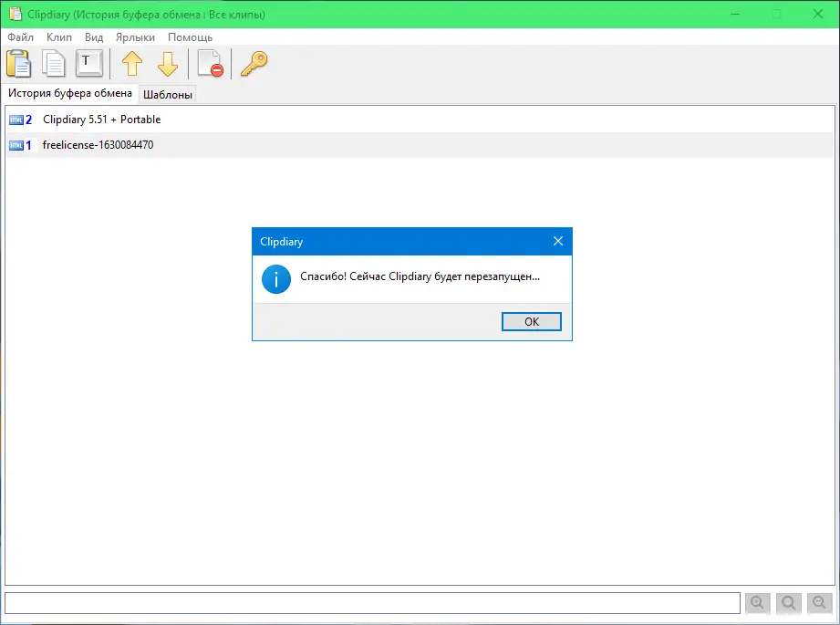Click the plain magnifier icon beside the search box

(x=788, y=603)
